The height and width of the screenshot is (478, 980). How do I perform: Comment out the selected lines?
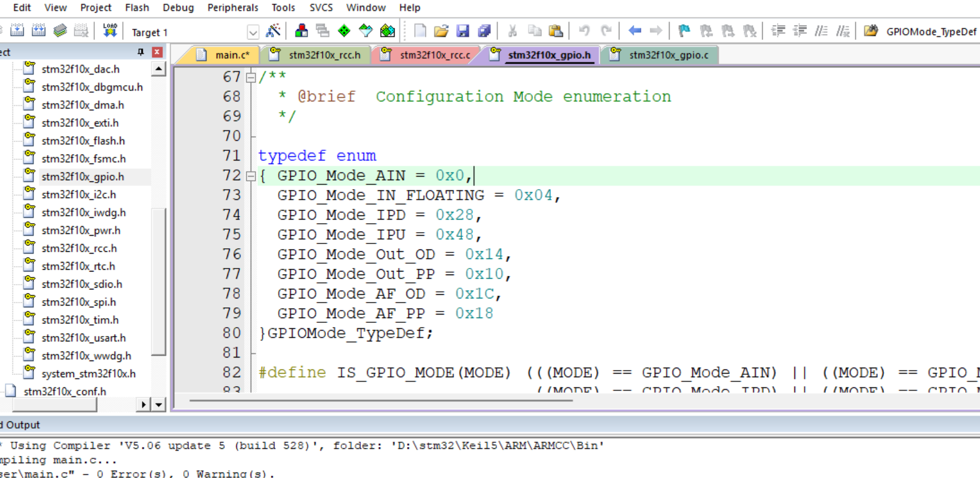(x=821, y=31)
